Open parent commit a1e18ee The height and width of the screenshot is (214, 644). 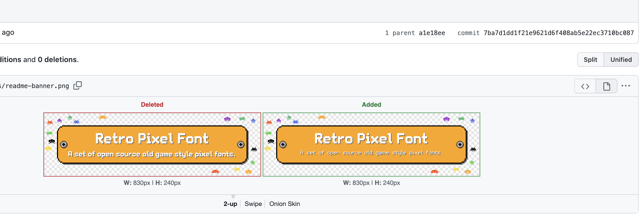pyautogui.click(x=432, y=33)
